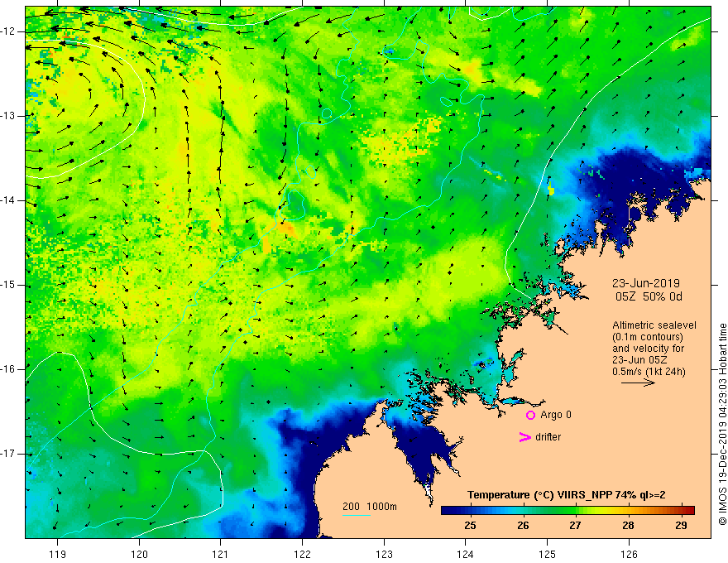This screenshot has height=563, width=728.
Task: Click the (0.1m contours) text
Action: point(648,337)
